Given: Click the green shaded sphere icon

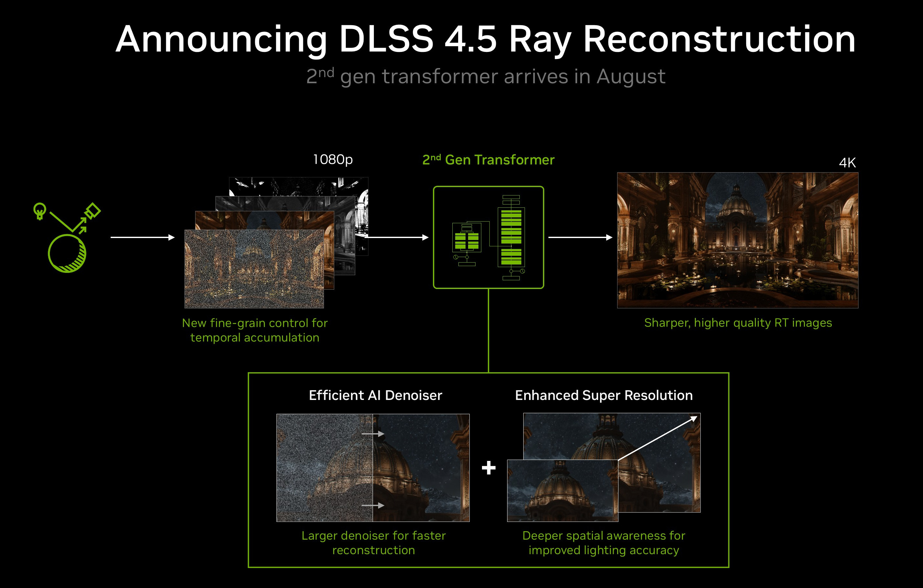Looking at the screenshot, I should [67, 254].
